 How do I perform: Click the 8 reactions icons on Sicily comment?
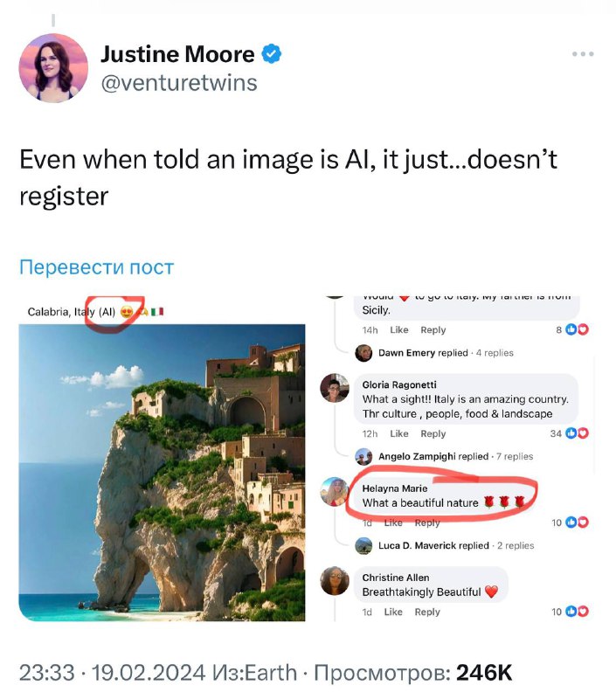(577, 329)
